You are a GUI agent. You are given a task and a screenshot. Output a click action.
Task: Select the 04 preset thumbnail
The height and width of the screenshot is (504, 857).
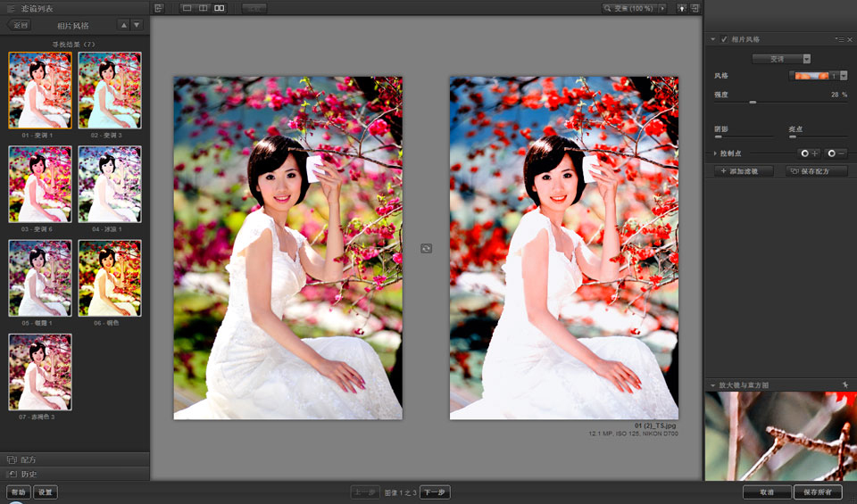point(110,185)
